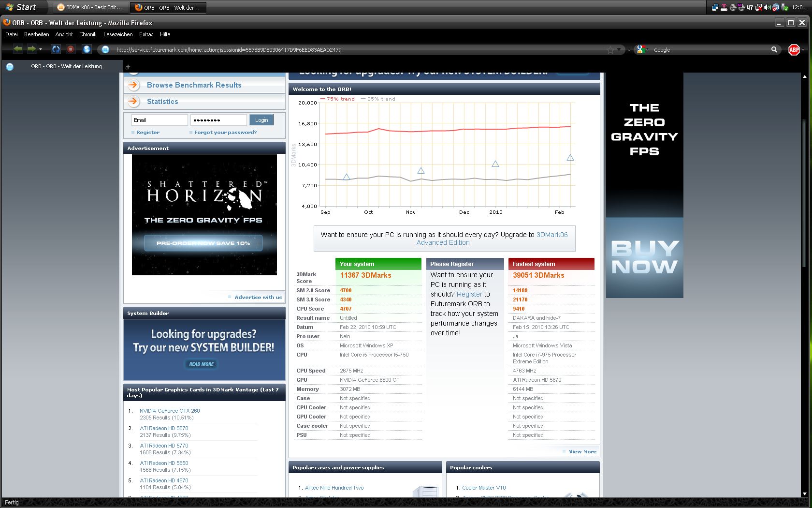
Task: Open the Statistics link
Action: tap(162, 102)
